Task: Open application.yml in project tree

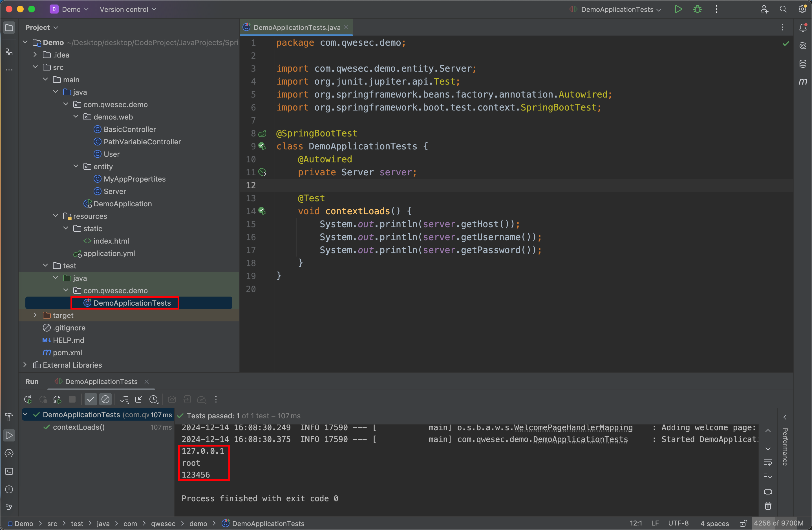Action: (x=109, y=253)
